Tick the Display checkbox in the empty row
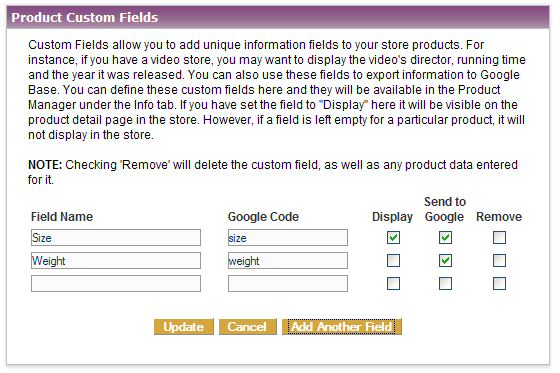Screen dimensions: 560x373 point(393,284)
